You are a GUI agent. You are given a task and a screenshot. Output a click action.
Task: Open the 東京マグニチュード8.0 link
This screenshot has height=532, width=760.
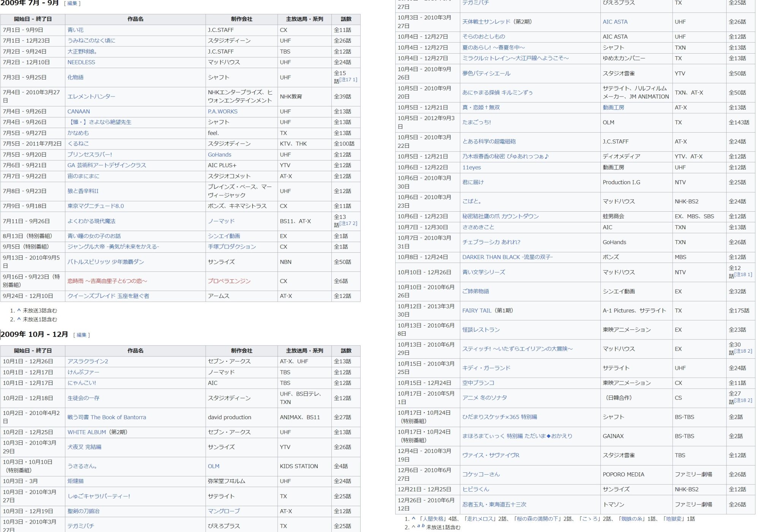(95, 206)
